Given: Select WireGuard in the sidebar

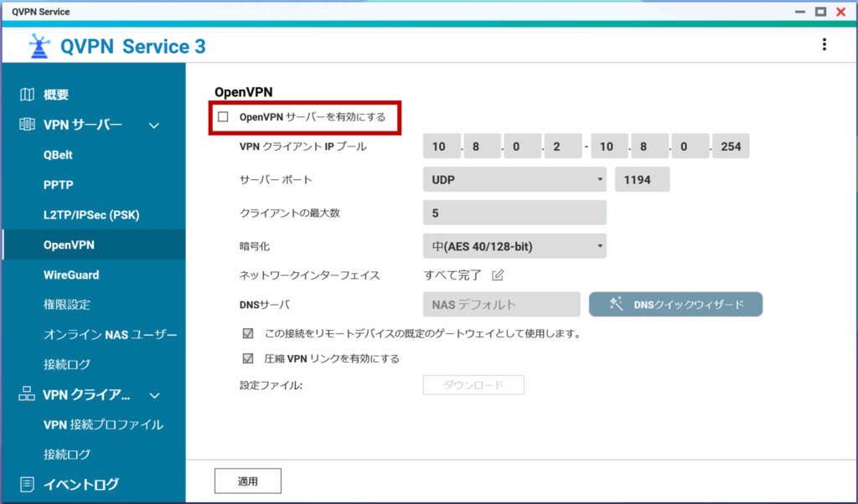Looking at the screenshot, I should click(x=71, y=275).
